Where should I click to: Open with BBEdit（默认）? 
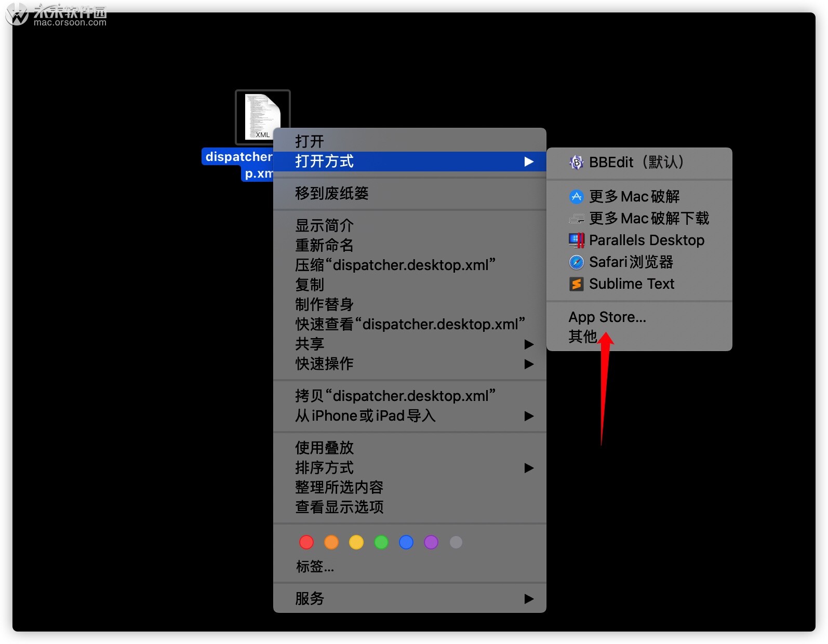pos(639,163)
